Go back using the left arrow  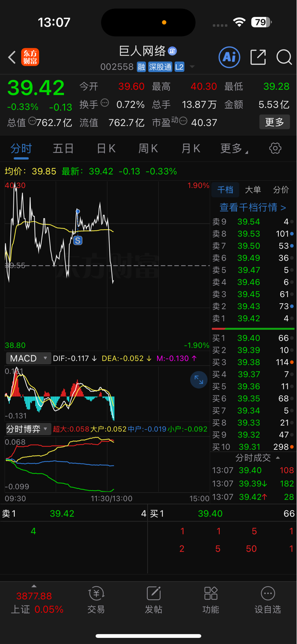12,57
